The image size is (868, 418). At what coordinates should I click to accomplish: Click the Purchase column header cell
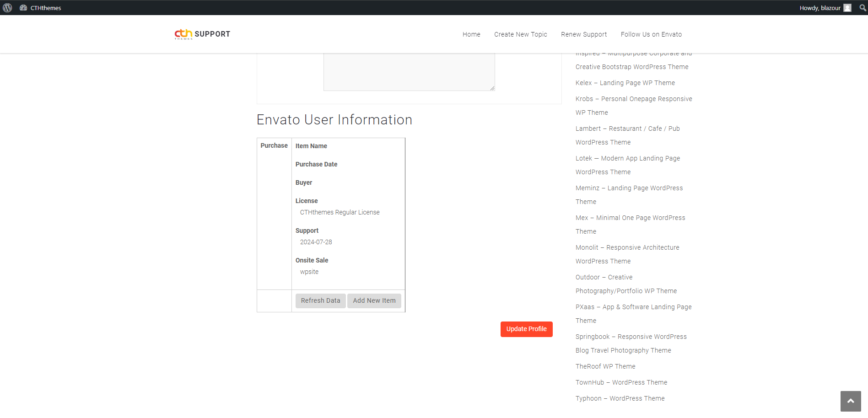click(x=274, y=145)
